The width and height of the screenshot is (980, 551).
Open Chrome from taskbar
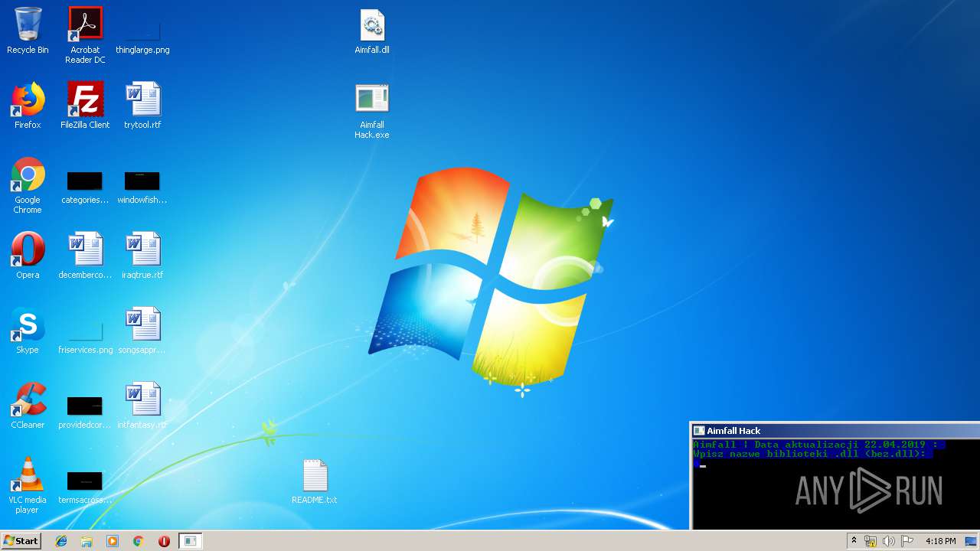[139, 541]
